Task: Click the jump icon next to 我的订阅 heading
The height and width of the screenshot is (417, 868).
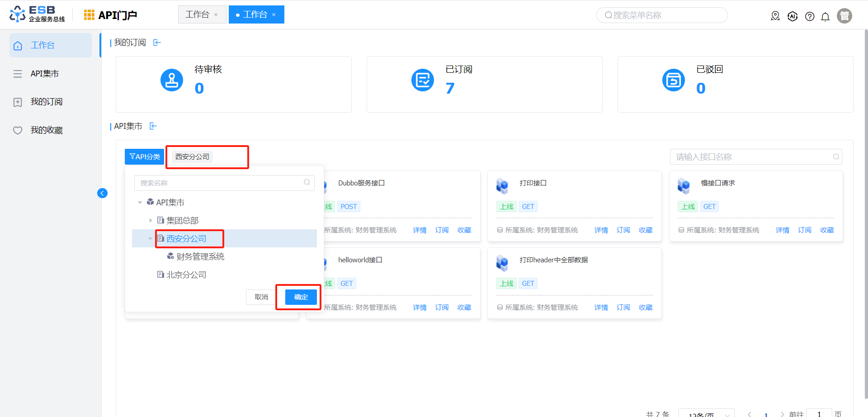Action: [157, 43]
